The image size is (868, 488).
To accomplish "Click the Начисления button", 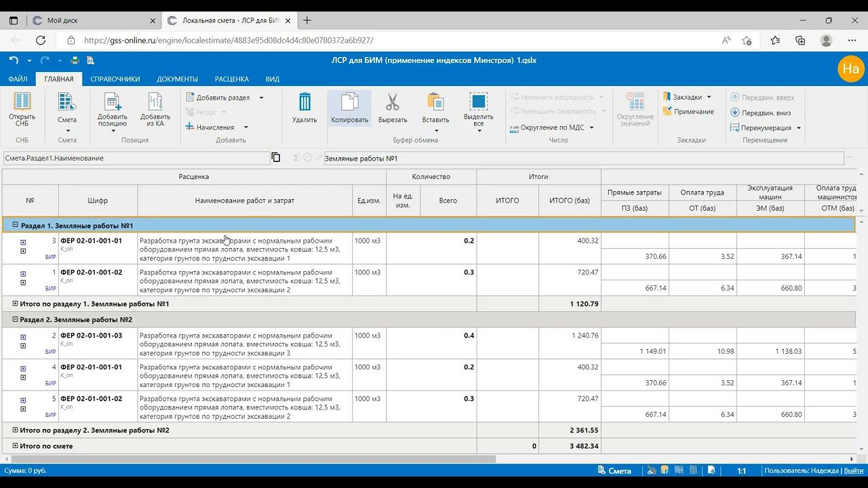I will pos(210,127).
